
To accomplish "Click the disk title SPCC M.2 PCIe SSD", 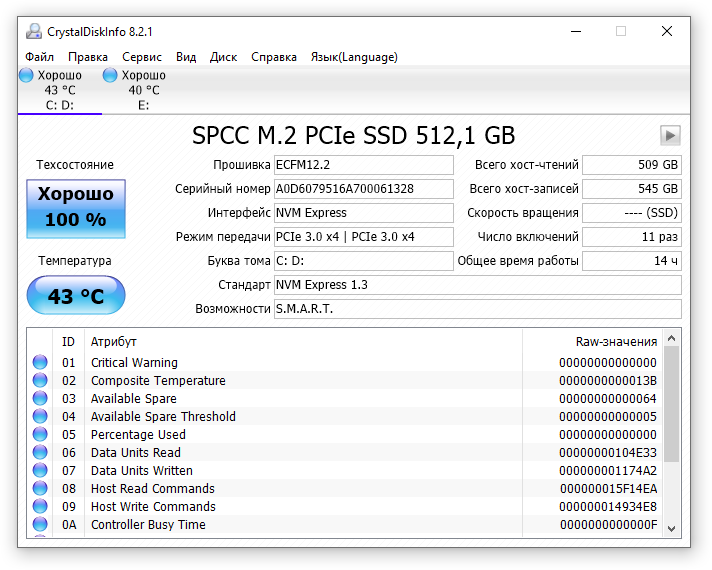I will click(x=353, y=135).
